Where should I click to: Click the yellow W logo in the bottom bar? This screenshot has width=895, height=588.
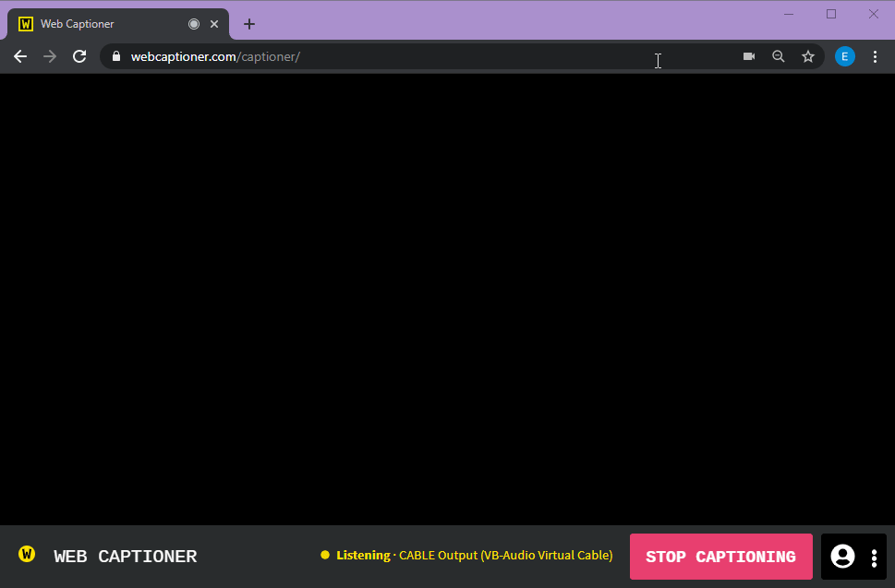(x=27, y=554)
